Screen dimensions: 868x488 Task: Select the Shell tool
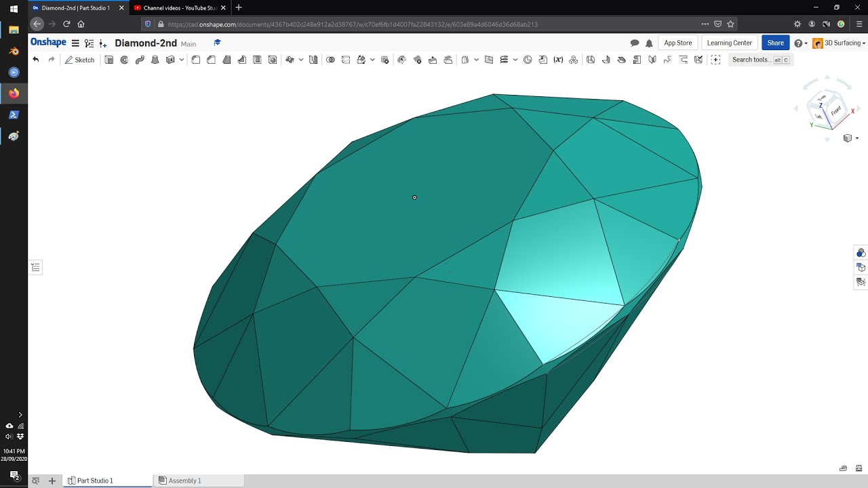[x=257, y=60]
